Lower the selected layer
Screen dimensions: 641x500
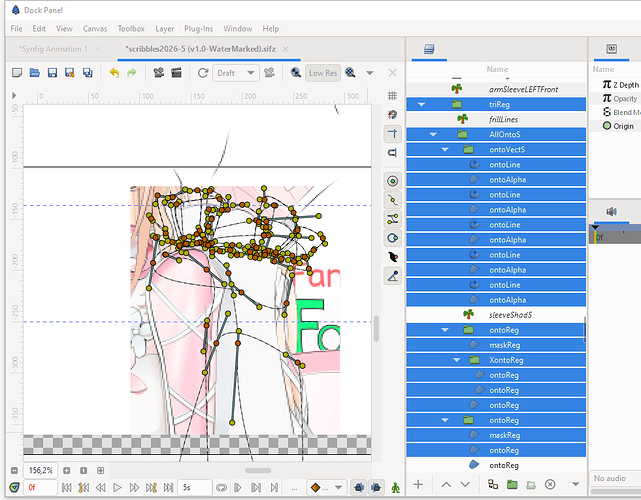pyautogui.click(x=465, y=484)
